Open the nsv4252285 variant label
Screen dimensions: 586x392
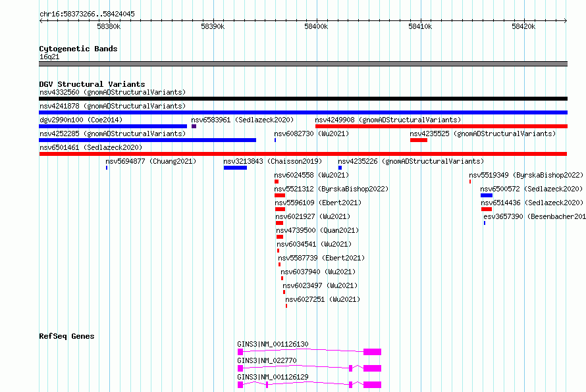click(113, 134)
